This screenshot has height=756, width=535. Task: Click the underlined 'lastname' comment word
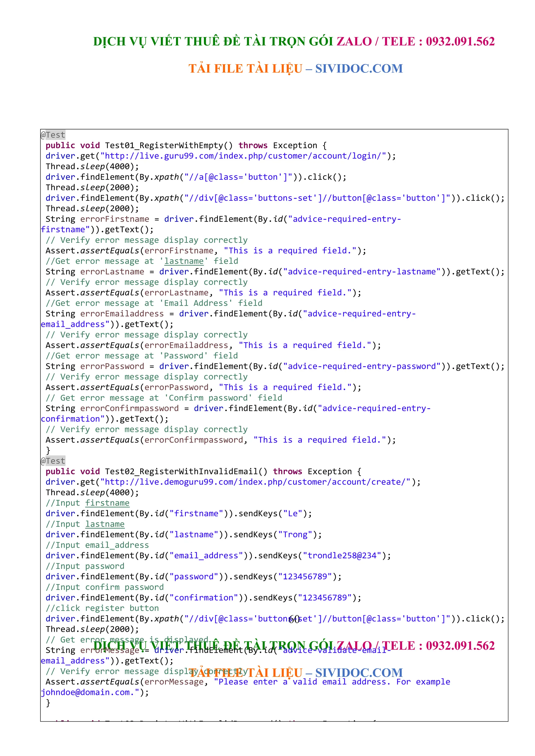(184, 261)
